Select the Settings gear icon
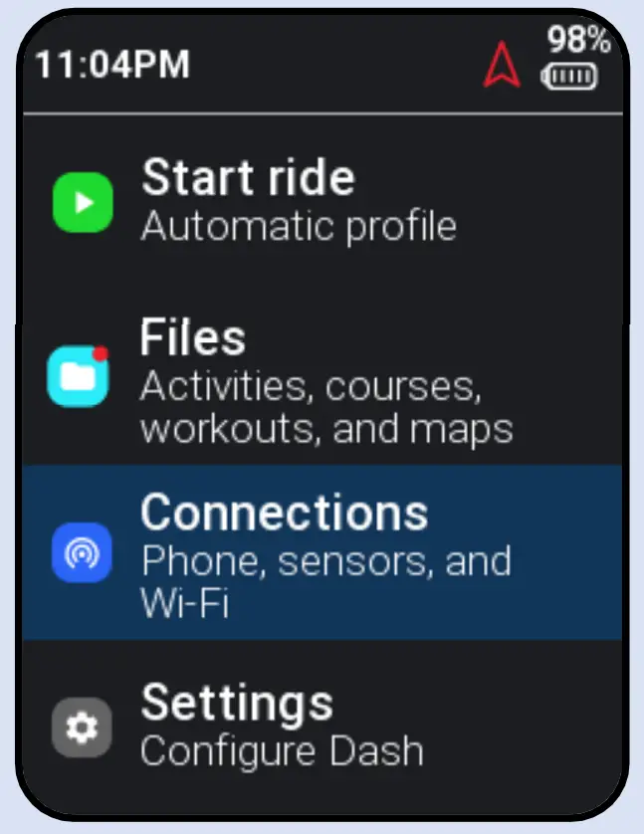 click(x=82, y=727)
